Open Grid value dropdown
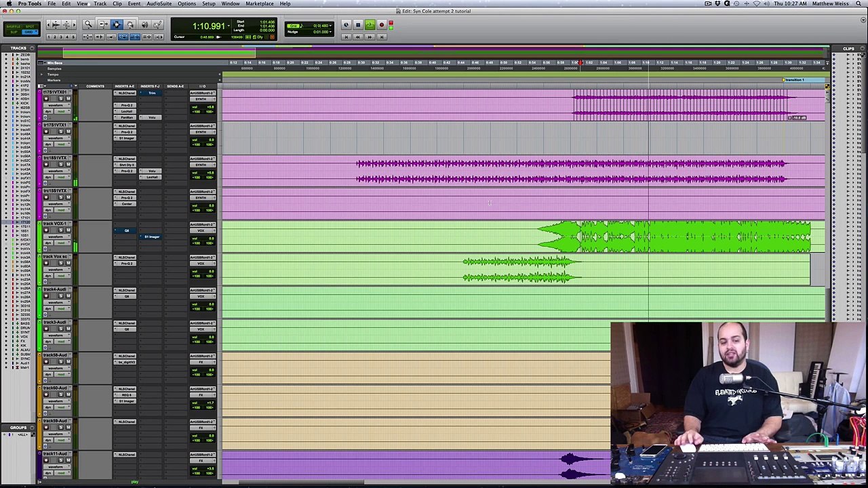This screenshot has width=868, height=488. point(330,26)
